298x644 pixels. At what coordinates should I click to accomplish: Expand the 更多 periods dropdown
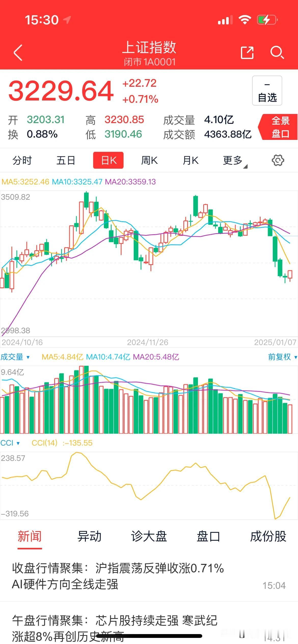pyautogui.click(x=235, y=161)
